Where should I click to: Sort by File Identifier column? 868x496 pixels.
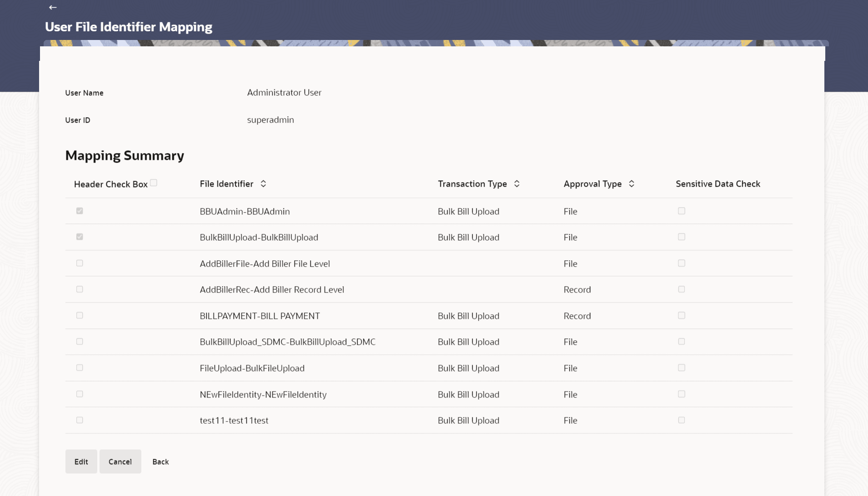pos(263,184)
